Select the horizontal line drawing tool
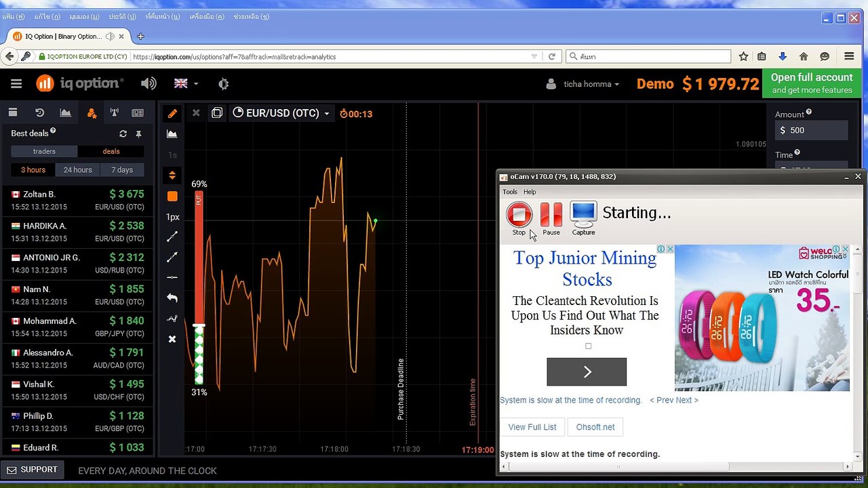 (172, 277)
